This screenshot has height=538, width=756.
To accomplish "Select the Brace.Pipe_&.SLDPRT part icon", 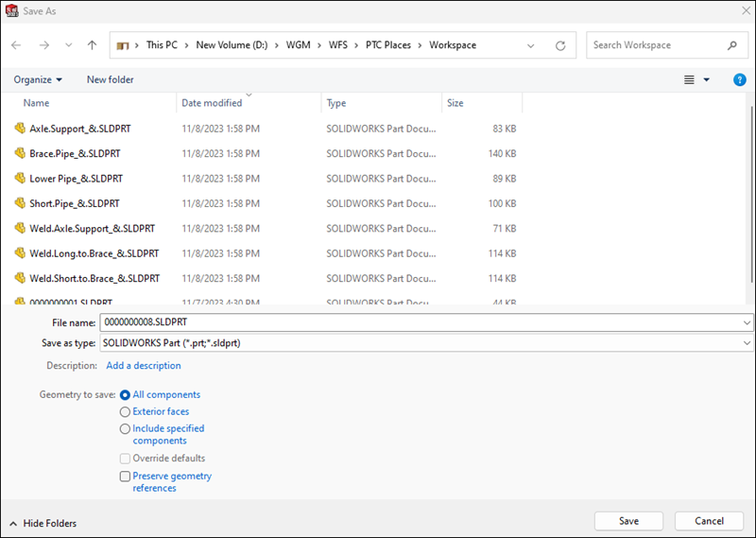I will pos(20,153).
